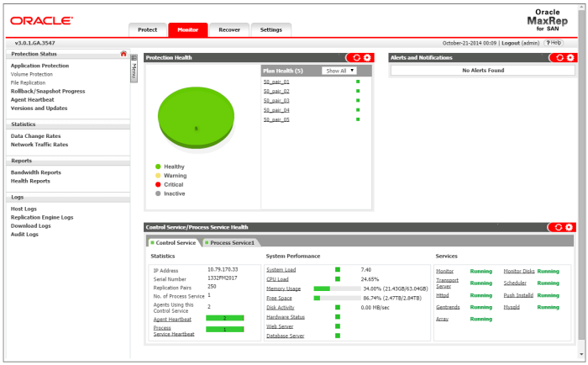Viewport: 588px width, 365px height.
Task: Open the 50_pair_01 plan link
Action: pyautogui.click(x=276, y=82)
